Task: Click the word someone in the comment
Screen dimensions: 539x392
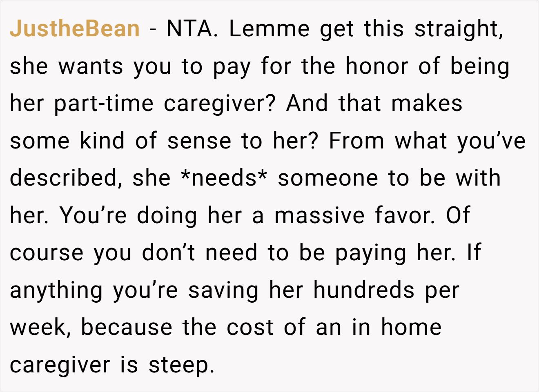Action: tap(328, 178)
